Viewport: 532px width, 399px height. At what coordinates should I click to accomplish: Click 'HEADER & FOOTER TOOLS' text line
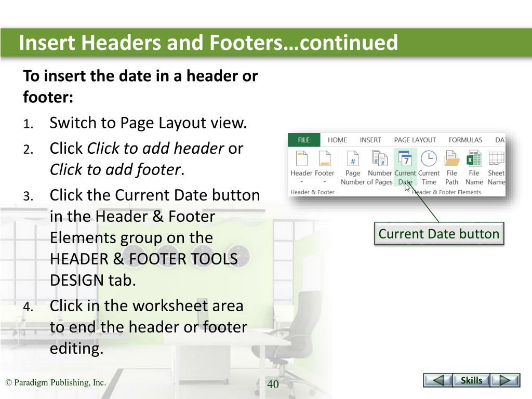143,259
